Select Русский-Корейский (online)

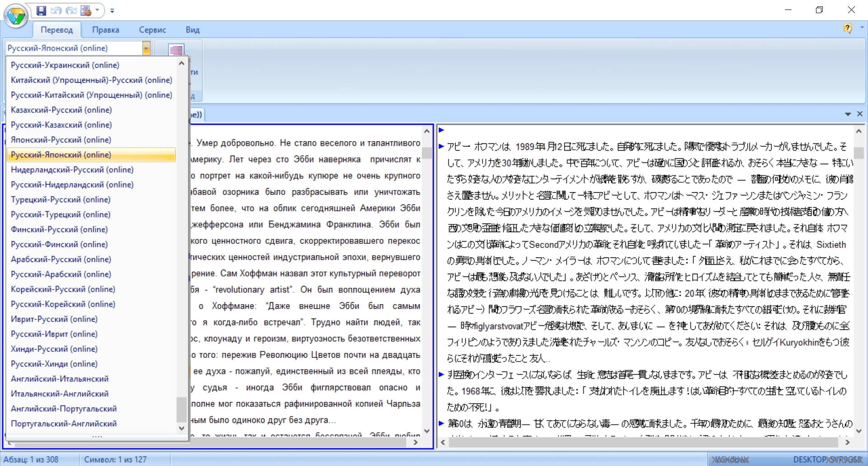(91, 304)
